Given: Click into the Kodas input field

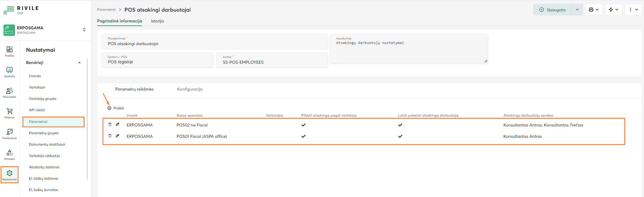Looking at the screenshot, I should click(x=272, y=62).
